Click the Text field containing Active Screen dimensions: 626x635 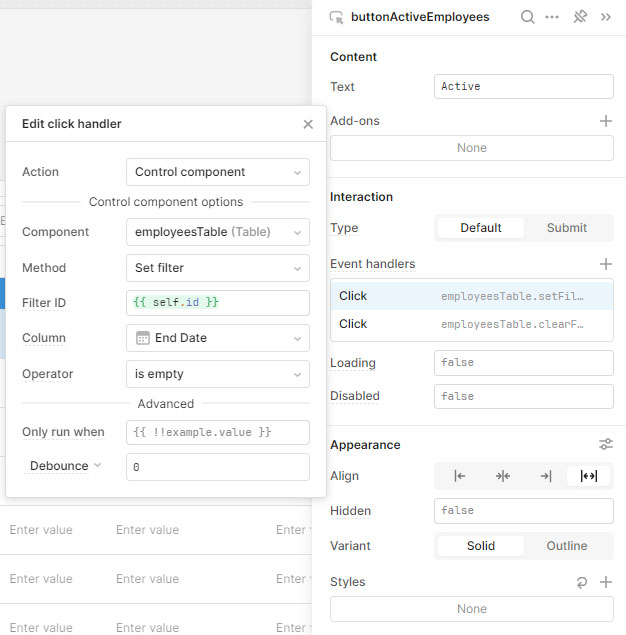[523, 87]
